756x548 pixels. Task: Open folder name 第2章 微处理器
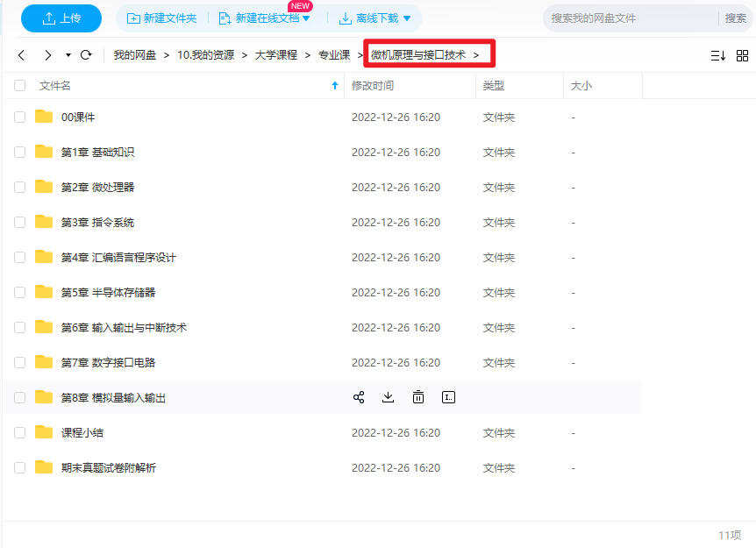click(98, 187)
